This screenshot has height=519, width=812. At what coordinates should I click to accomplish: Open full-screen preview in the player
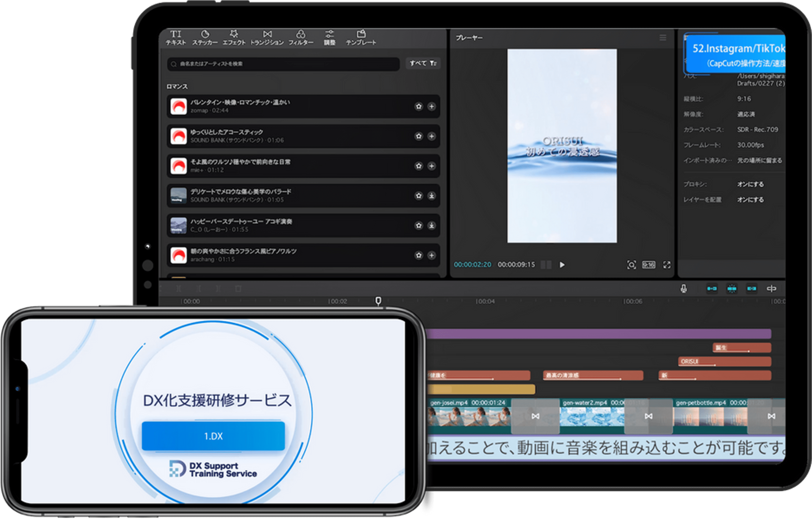click(x=667, y=265)
